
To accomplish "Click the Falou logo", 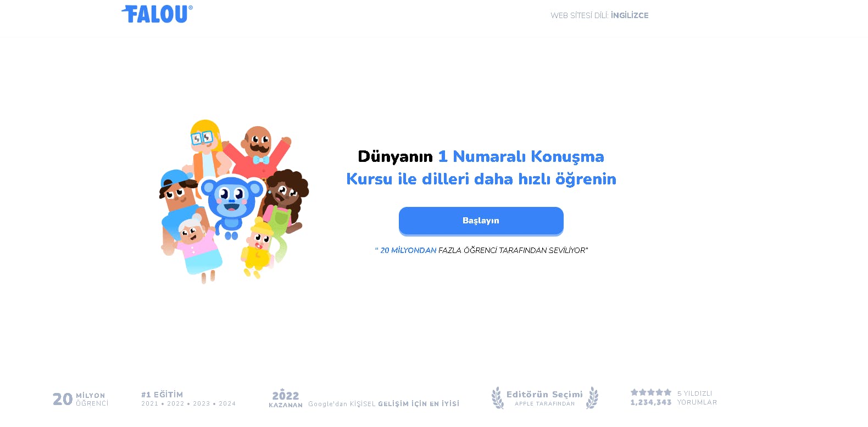I will pyautogui.click(x=157, y=14).
